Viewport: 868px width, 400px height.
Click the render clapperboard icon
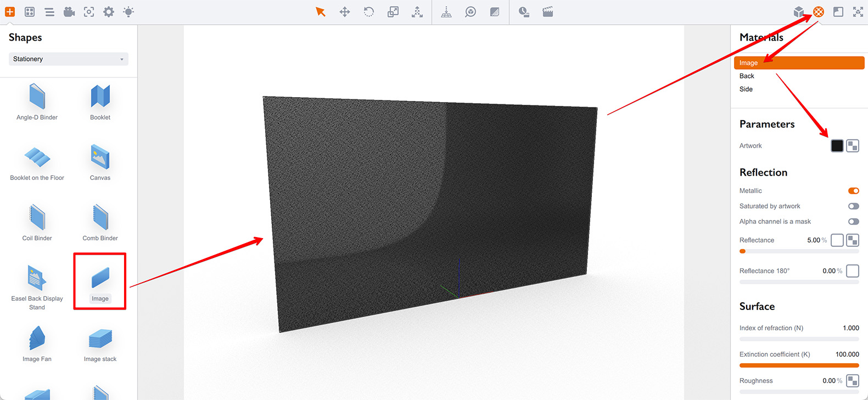pyautogui.click(x=548, y=12)
